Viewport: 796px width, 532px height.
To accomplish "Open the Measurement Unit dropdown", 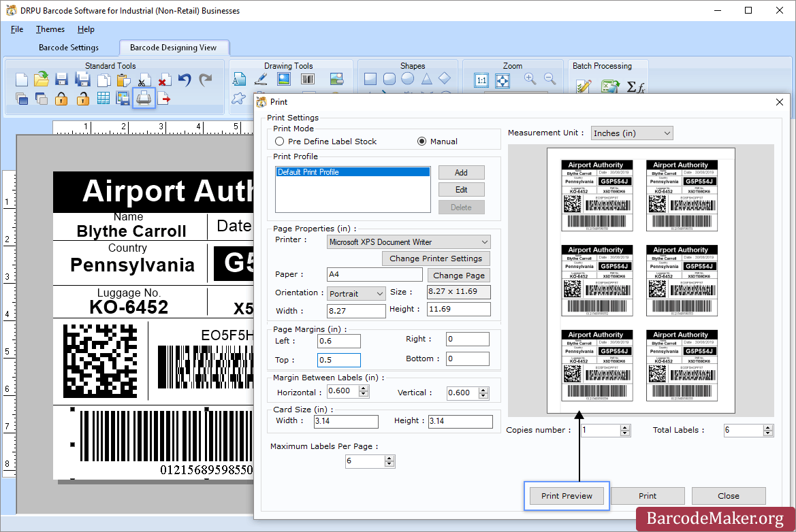I will click(632, 133).
